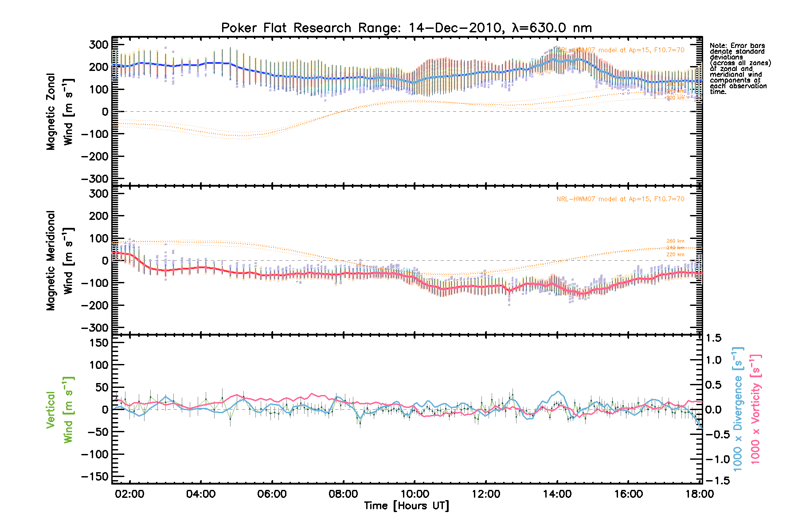Image resolution: width=798 pixels, height=532 pixels.
Task: Click the 220 km label in meridional panel
Action: click(x=675, y=254)
